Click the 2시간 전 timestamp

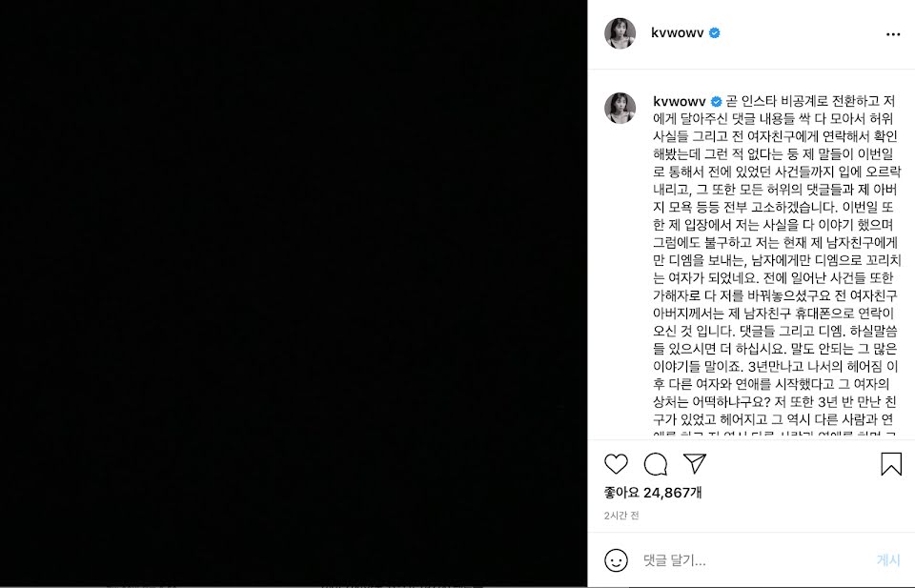coord(620,516)
